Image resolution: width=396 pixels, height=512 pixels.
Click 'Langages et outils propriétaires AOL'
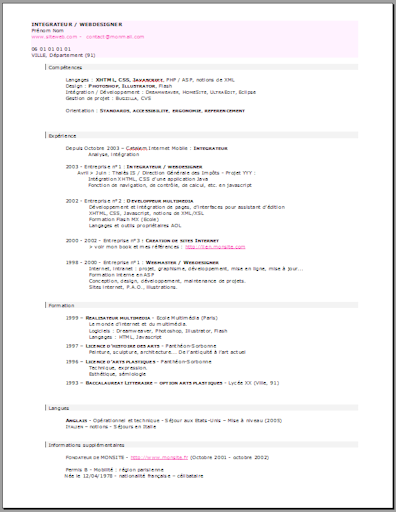click(x=135, y=226)
